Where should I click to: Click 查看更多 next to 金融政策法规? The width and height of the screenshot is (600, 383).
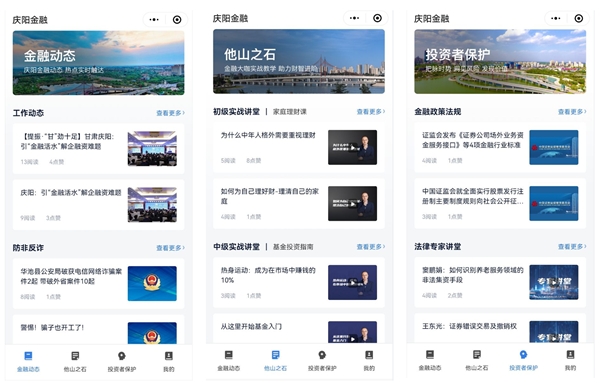point(572,112)
